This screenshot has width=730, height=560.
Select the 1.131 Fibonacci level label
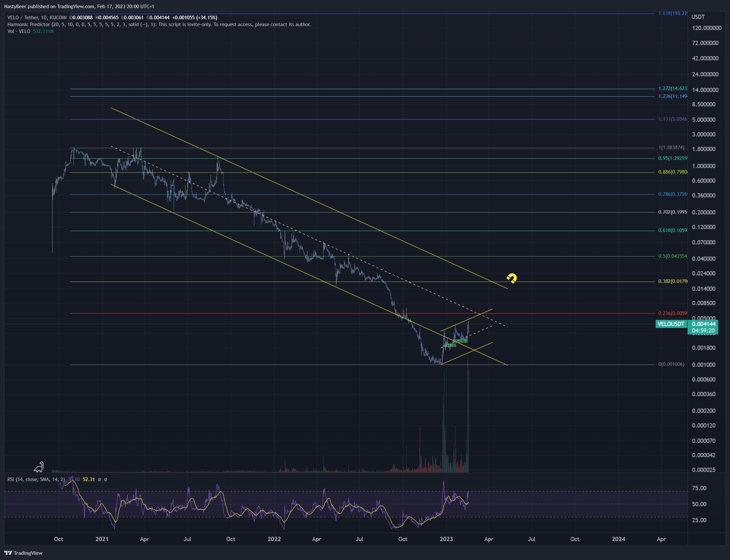(x=672, y=119)
